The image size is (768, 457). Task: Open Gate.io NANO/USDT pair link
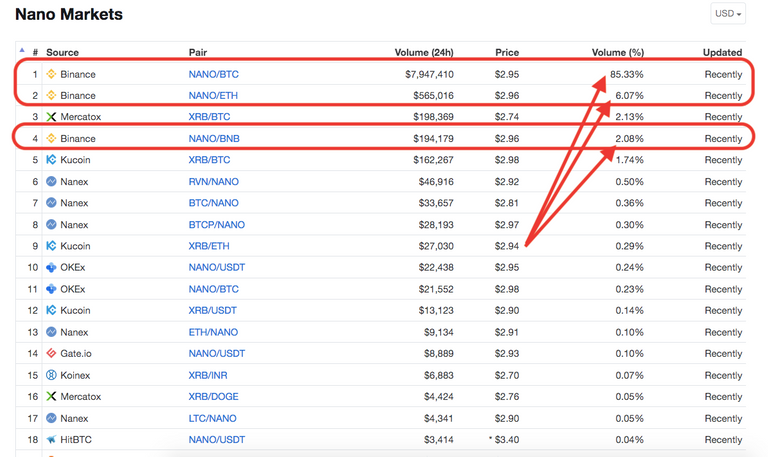coord(216,353)
